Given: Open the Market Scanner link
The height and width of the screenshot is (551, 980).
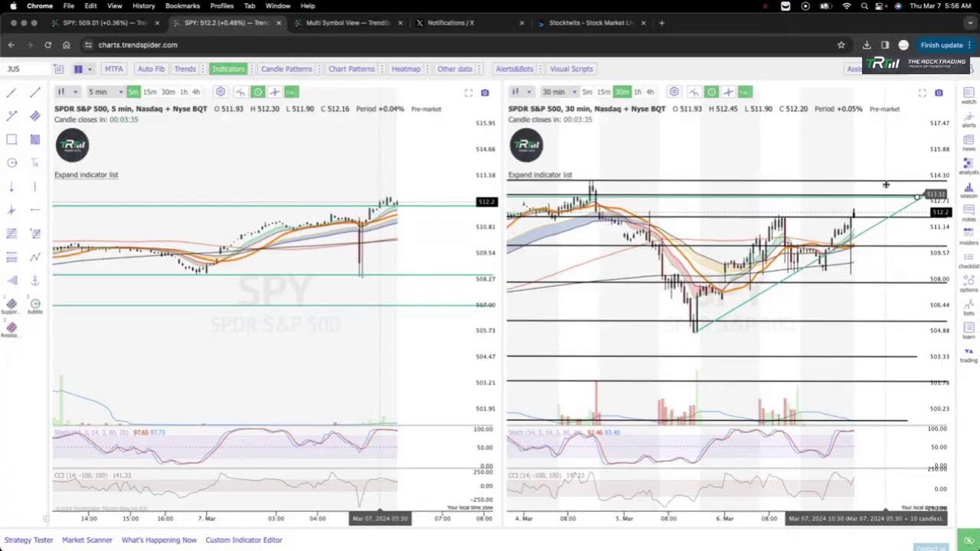Looking at the screenshot, I should [87, 540].
